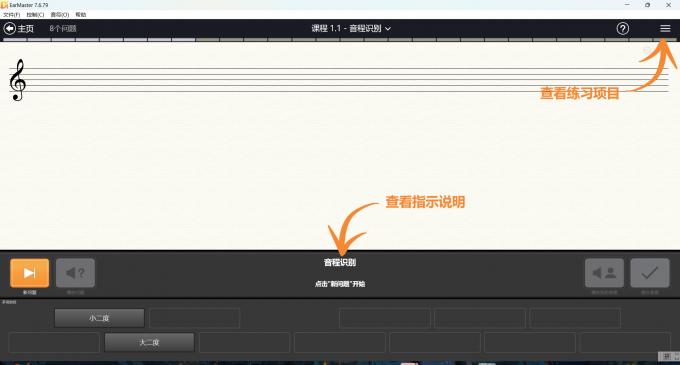The height and width of the screenshot is (365, 680).
Task: Open the 音频(O) menu
Action: click(60, 15)
